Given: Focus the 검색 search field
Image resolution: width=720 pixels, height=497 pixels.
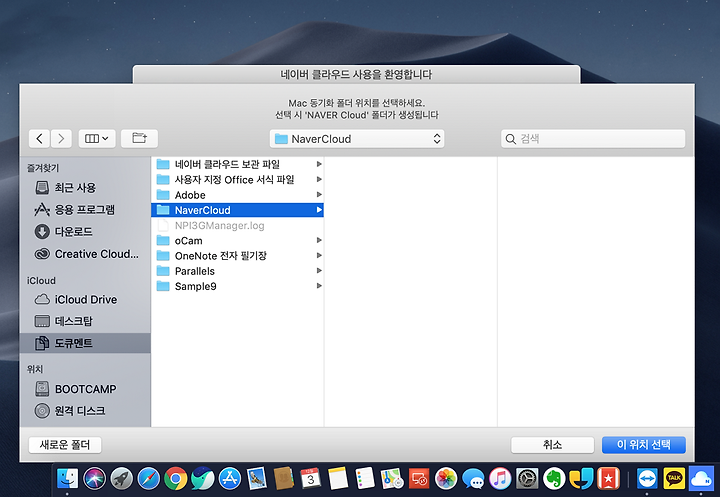Looking at the screenshot, I should (x=593, y=139).
